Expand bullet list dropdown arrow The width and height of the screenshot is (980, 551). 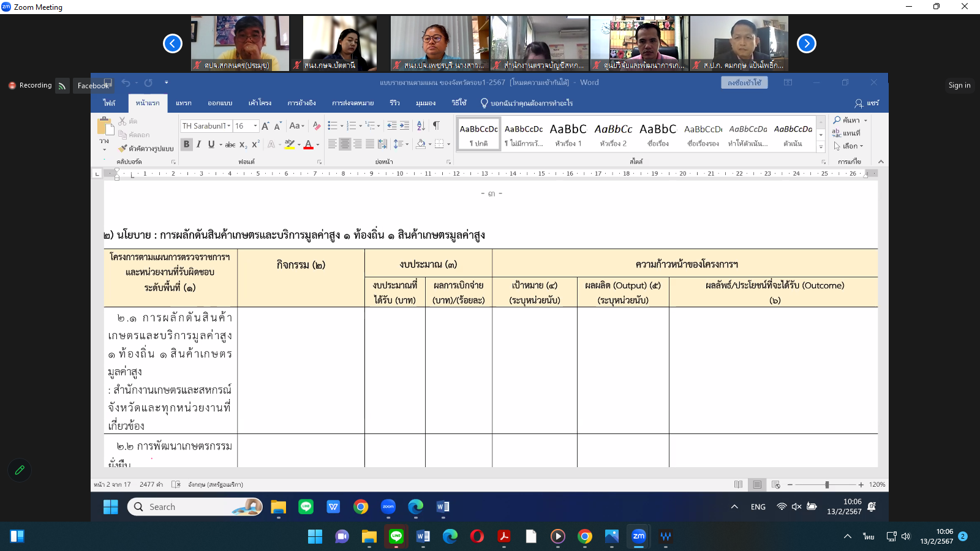pos(342,126)
